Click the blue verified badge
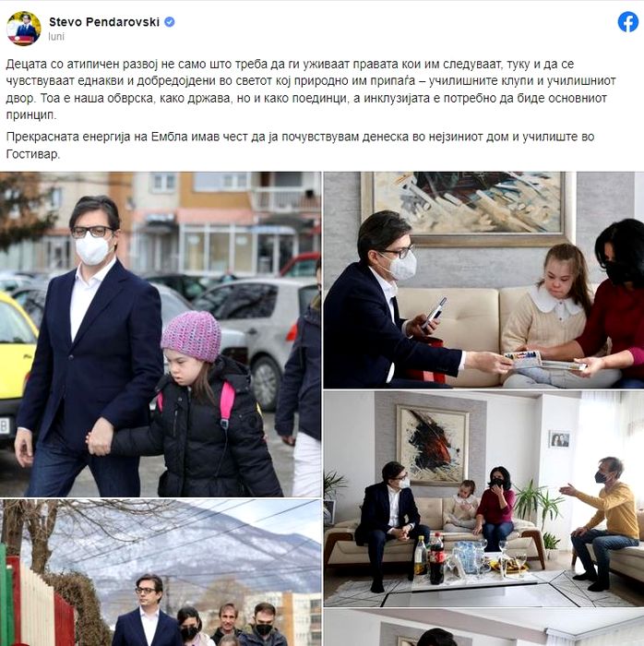644x646 pixels. 169,22
